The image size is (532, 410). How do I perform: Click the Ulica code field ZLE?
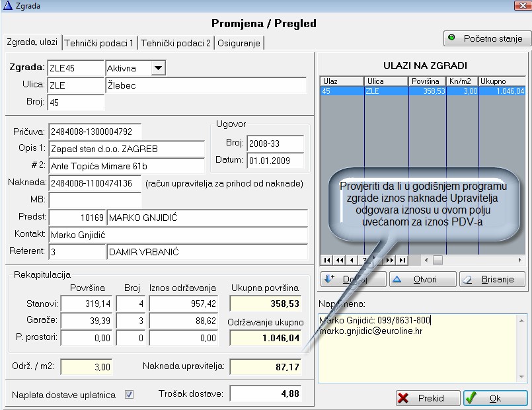pos(75,85)
